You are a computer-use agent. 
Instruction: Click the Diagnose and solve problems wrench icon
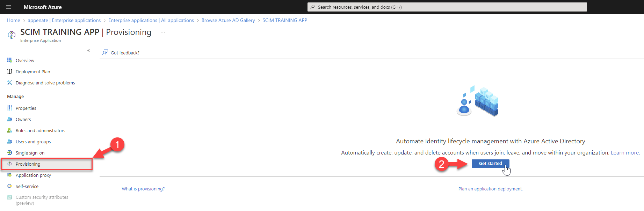tap(9, 83)
